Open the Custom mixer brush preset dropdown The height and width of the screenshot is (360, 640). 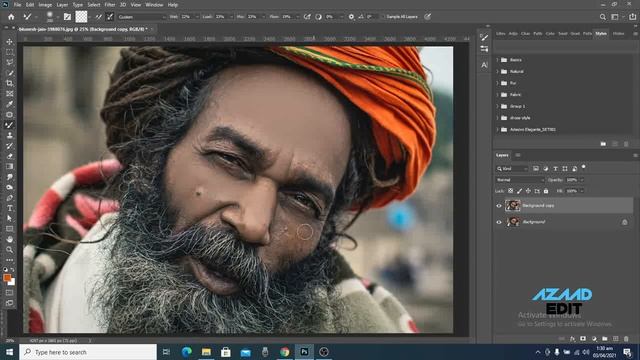[x=142, y=17]
